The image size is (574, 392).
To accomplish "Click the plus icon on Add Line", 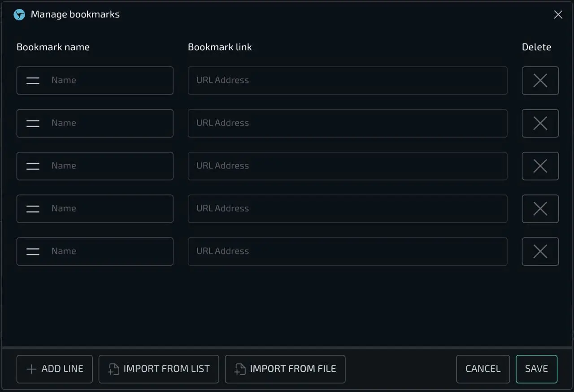I will (x=31, y=369).
